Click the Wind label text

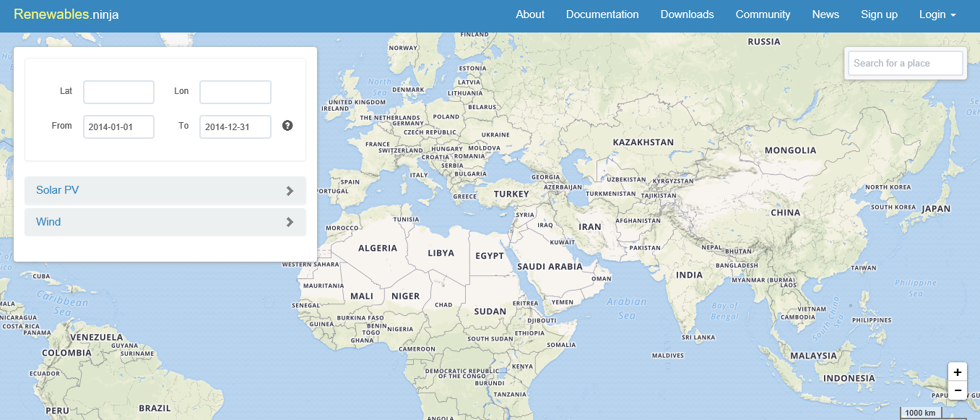48,222
